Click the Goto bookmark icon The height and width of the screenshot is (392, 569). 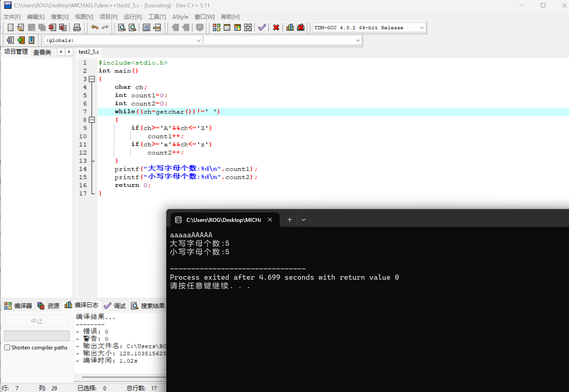pyautogui.click(x=32, y=40)
